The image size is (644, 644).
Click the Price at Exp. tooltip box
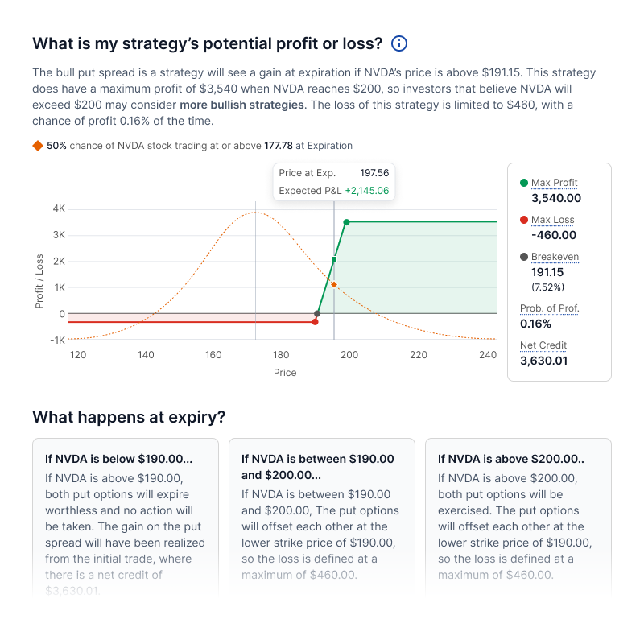pyautogui.click(x=333, y=182)
